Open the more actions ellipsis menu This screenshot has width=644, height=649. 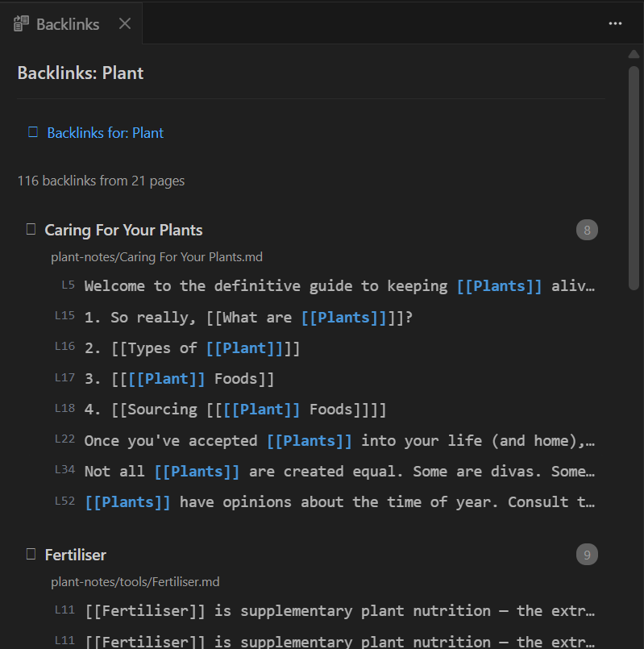pos(615,23)
